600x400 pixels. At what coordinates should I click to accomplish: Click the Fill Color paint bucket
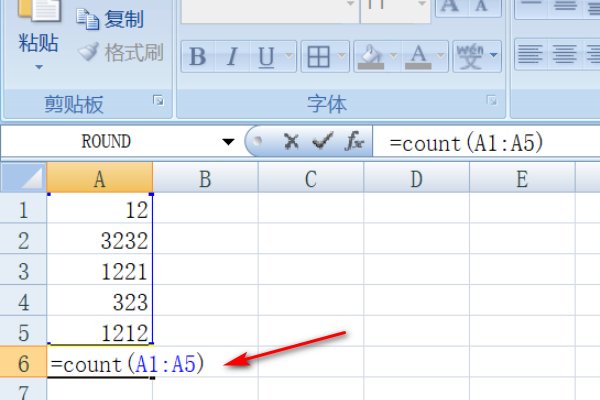click(x=371, y=57)
